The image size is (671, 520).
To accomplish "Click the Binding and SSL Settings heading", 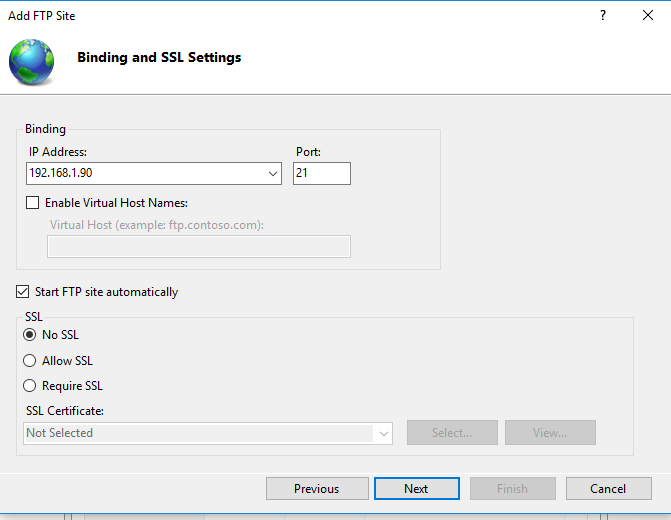I will coord(159,57).
